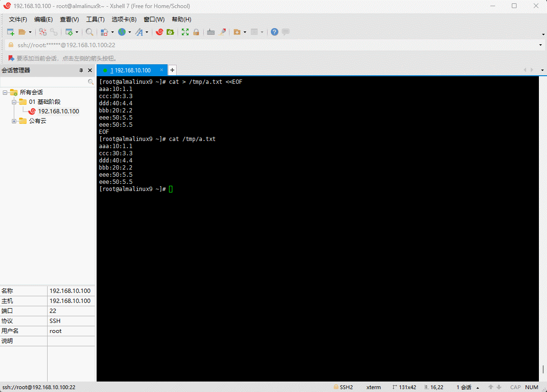Open the font dropdown arrow in toolbar
547x392 pixels.
click(147, 32)
